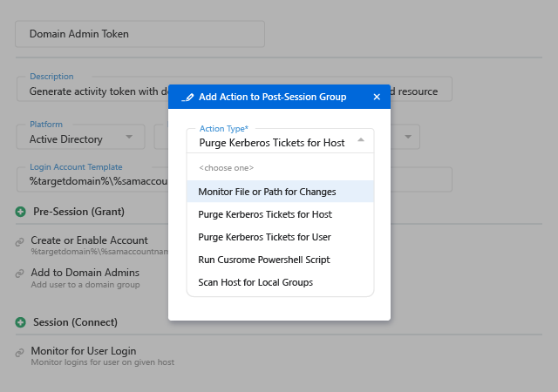
Task: Collapse the Action Type dropdown arrow
Action: pos(361,139)
